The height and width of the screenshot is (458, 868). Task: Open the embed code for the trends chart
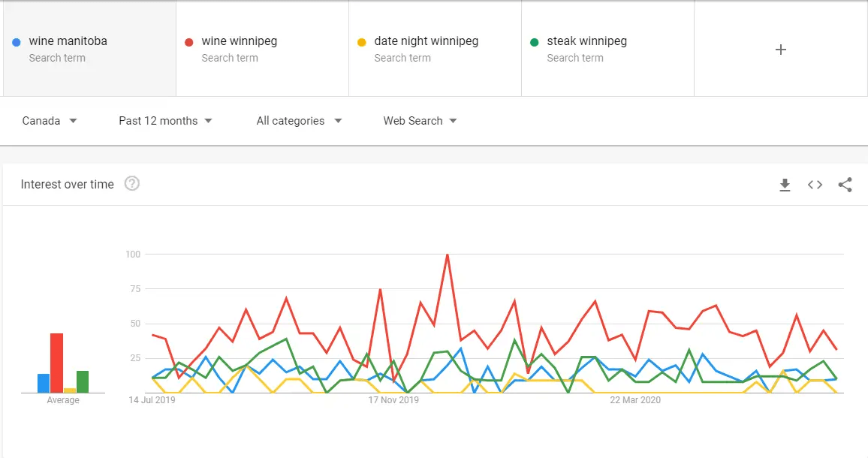click(x=815, y=185)
